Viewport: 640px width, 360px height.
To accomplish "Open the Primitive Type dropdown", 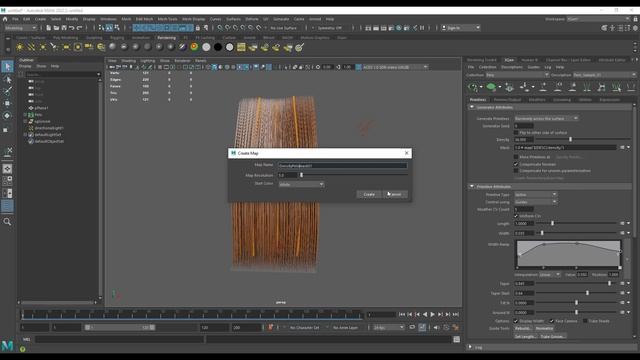I will pyautogui.click(x=536, y=195).
